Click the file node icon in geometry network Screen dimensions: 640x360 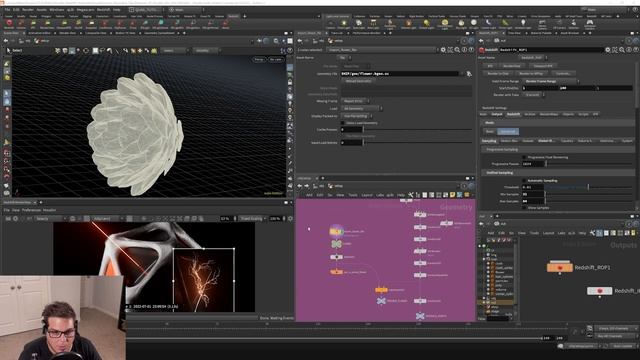(x=336, y=231)
